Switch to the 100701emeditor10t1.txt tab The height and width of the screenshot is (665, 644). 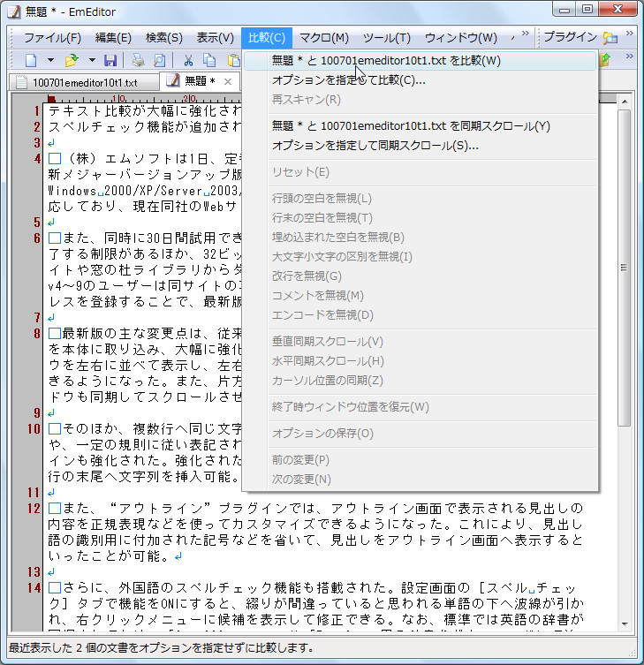[x=84, y=82]
